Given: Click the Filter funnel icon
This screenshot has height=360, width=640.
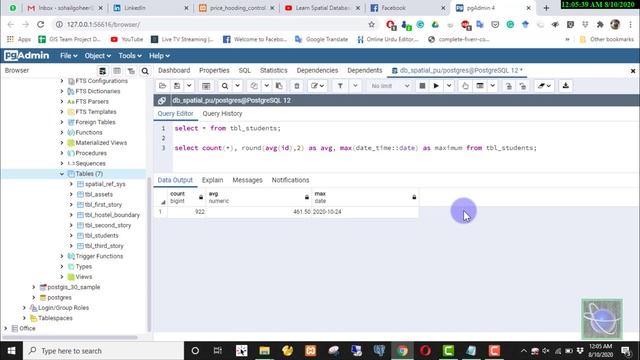Looking at the screenshot, I should [340, 86].
